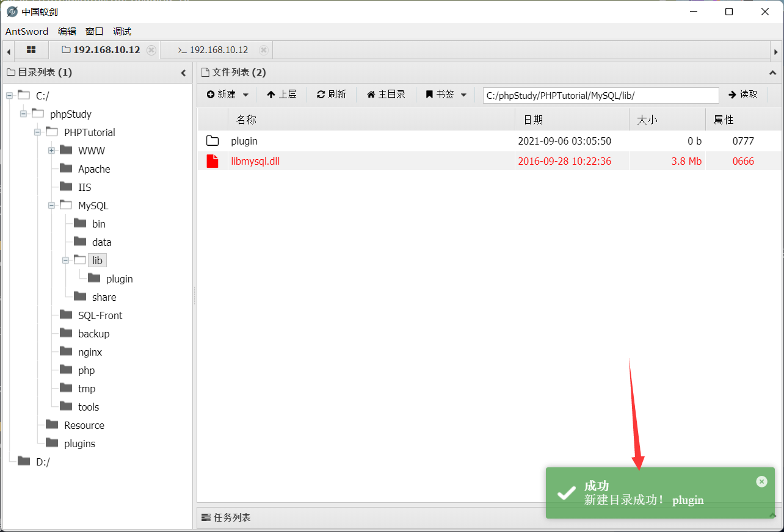Viewport: 784px width, 532px height.
Task: Switch to the 192.168.10.12 file manager tab
Action: coord(101,50)
